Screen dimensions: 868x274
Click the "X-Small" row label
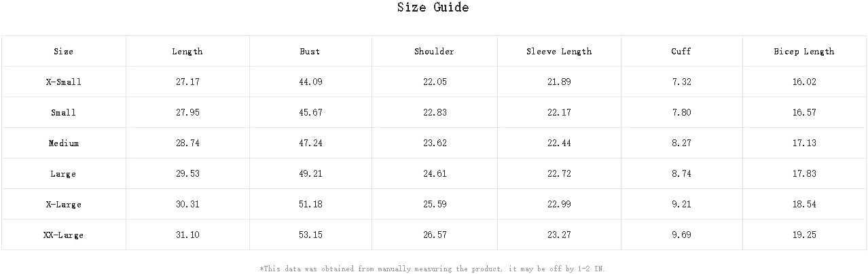point(63,82)
